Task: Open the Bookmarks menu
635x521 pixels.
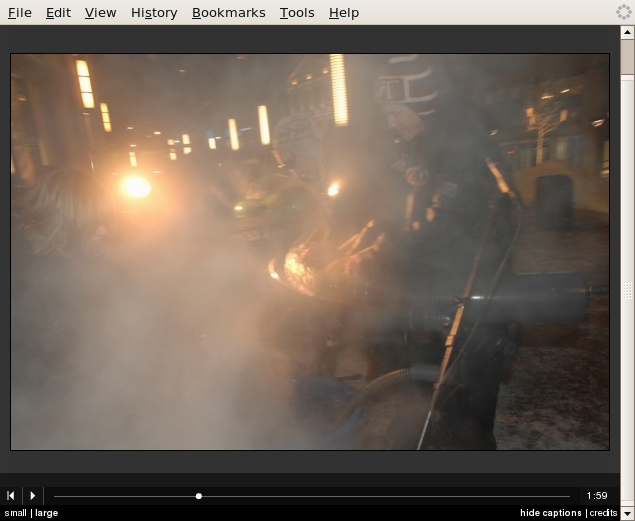Action: (x=228, y=13)
